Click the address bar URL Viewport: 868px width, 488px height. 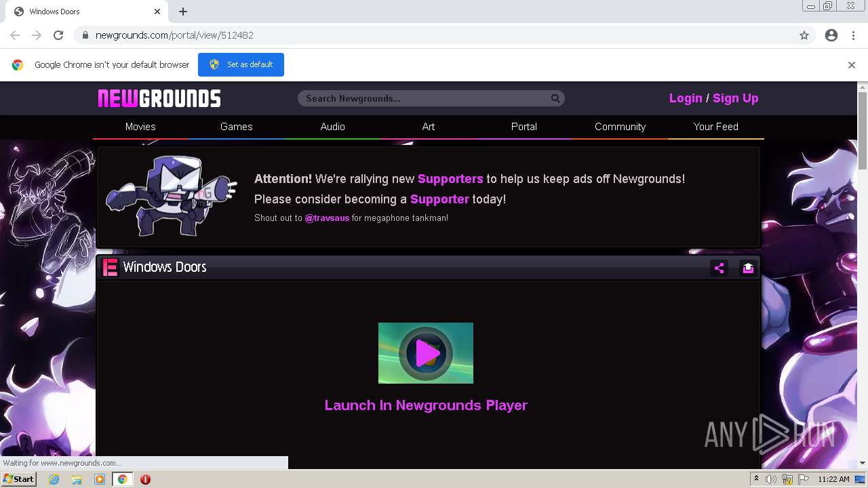click(174, 35)
